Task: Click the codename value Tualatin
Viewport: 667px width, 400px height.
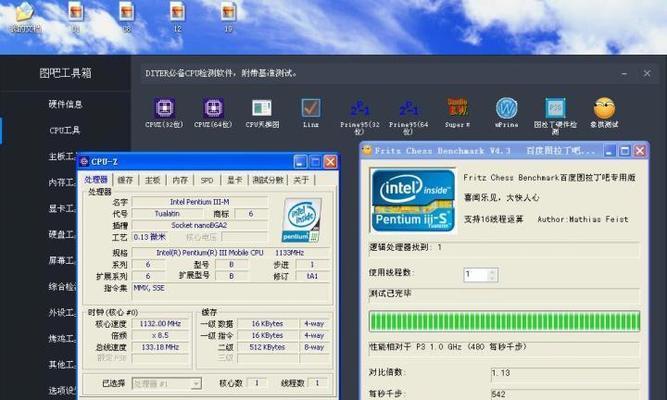Action: [x=167, y=214]
